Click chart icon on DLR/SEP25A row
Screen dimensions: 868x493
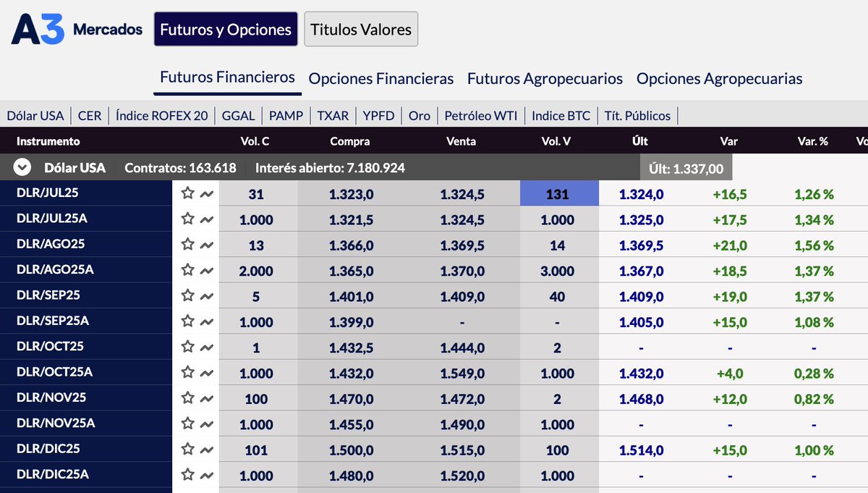(x=207, y=321)
